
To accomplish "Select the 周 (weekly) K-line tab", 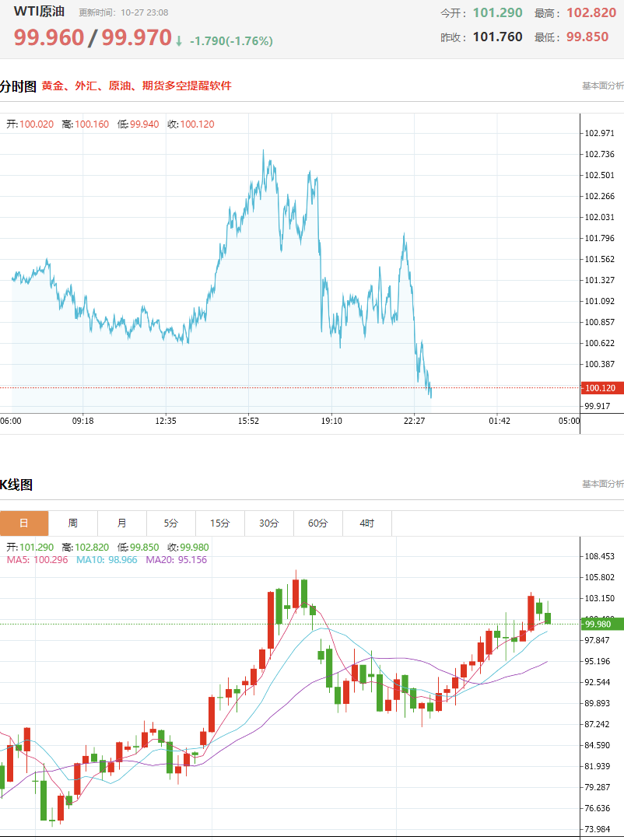I will click(x=73, y=523).
